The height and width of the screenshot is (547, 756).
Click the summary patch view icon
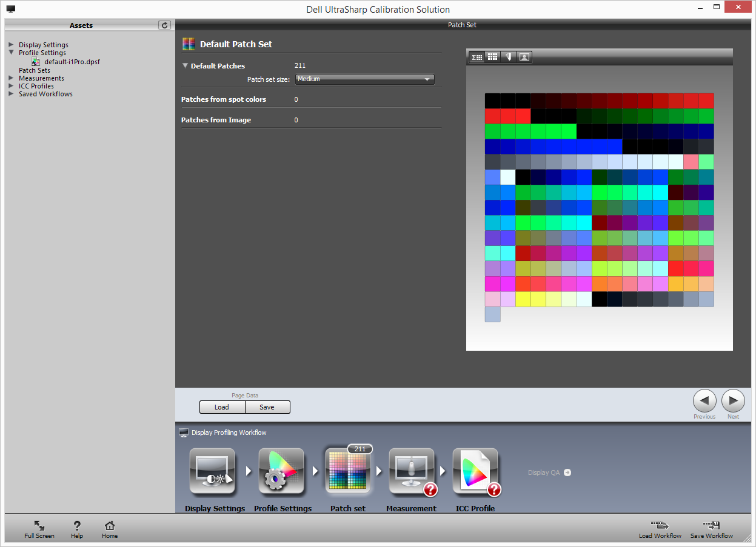[477, 57]
